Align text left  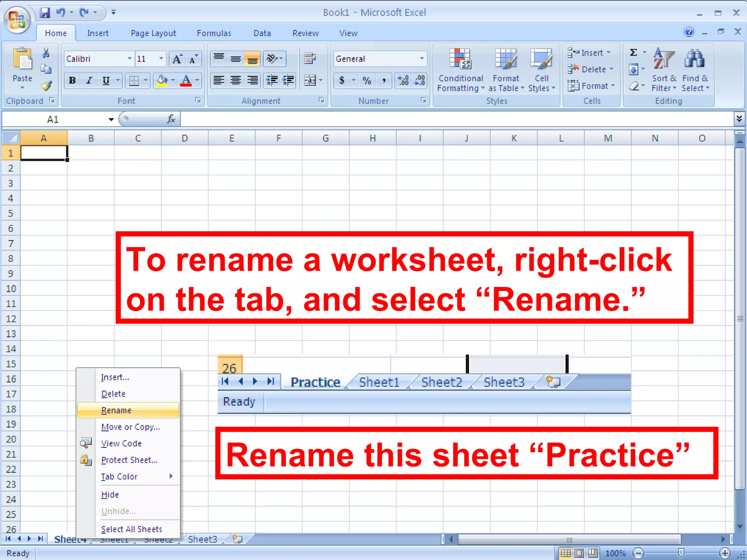219,81
